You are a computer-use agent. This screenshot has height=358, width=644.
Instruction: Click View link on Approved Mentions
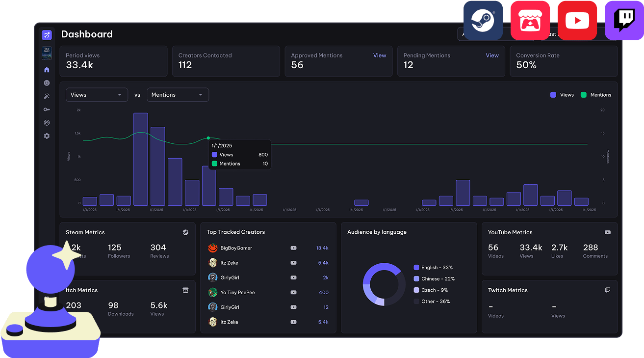[x=380, y=55]
